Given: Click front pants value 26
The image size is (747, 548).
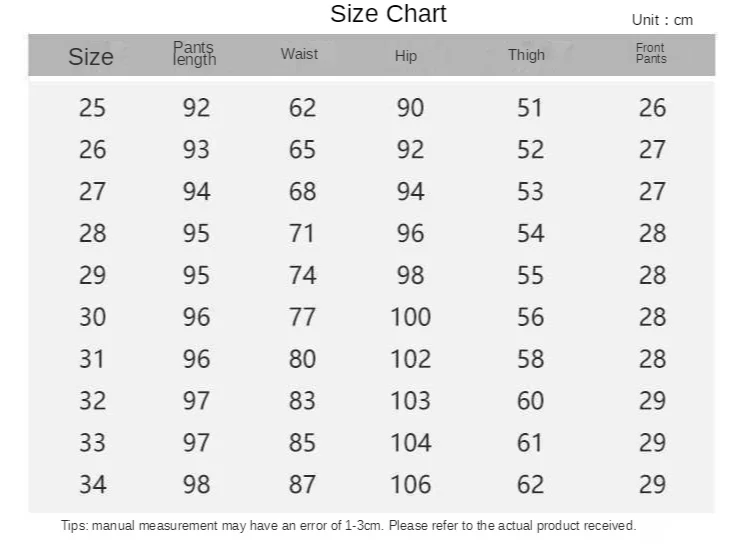Looking at the screenshot, I should coord(652,108).
